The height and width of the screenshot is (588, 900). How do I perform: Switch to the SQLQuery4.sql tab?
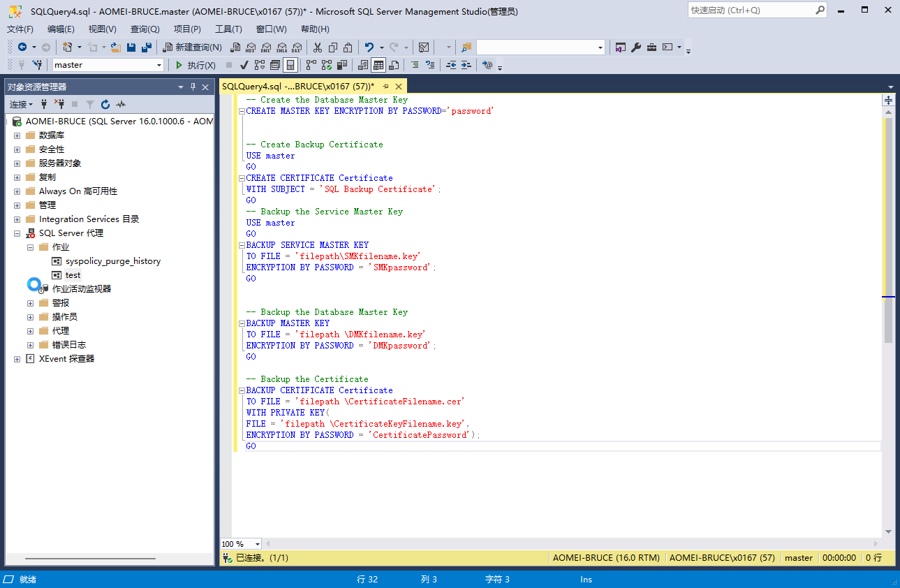pyautogui.click(x=298, y=87)
